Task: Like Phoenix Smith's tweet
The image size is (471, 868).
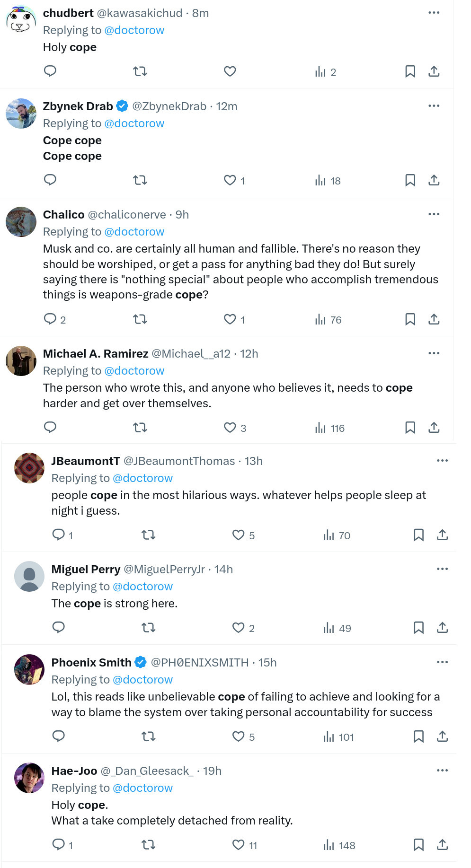Action: point(239,736)
